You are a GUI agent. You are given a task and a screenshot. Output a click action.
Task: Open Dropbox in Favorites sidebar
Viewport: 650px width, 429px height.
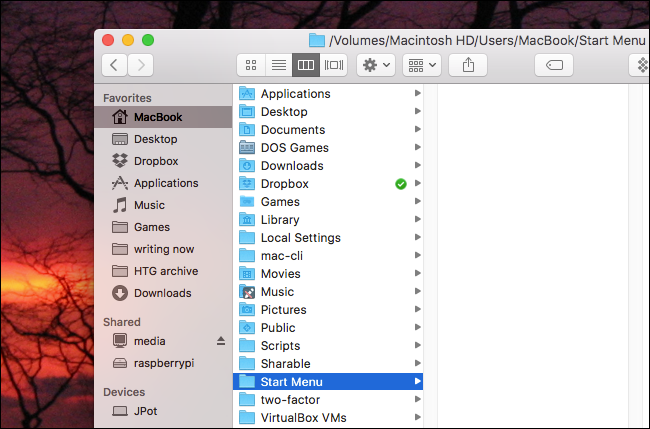coord(163,161)
